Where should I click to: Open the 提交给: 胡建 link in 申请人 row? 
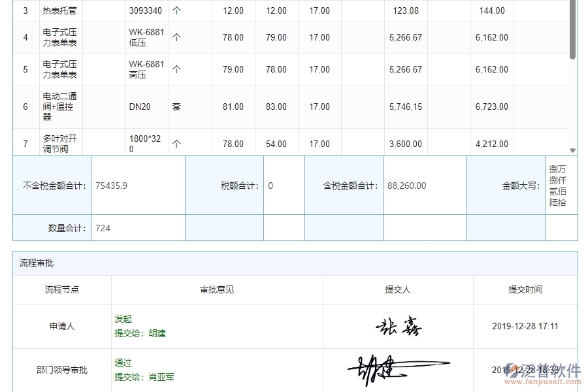click(139, 333)
